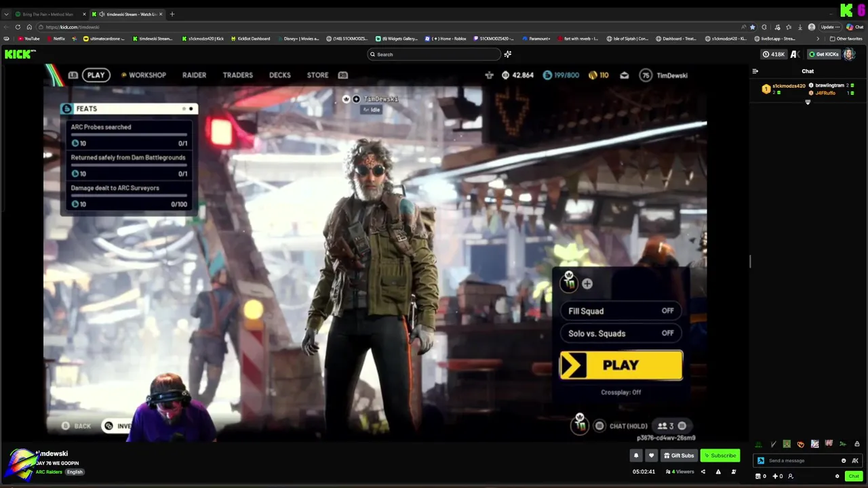This screenshot has width=868, height=488.
Task: Open chat settings gear icon
Action: point(837,476)
